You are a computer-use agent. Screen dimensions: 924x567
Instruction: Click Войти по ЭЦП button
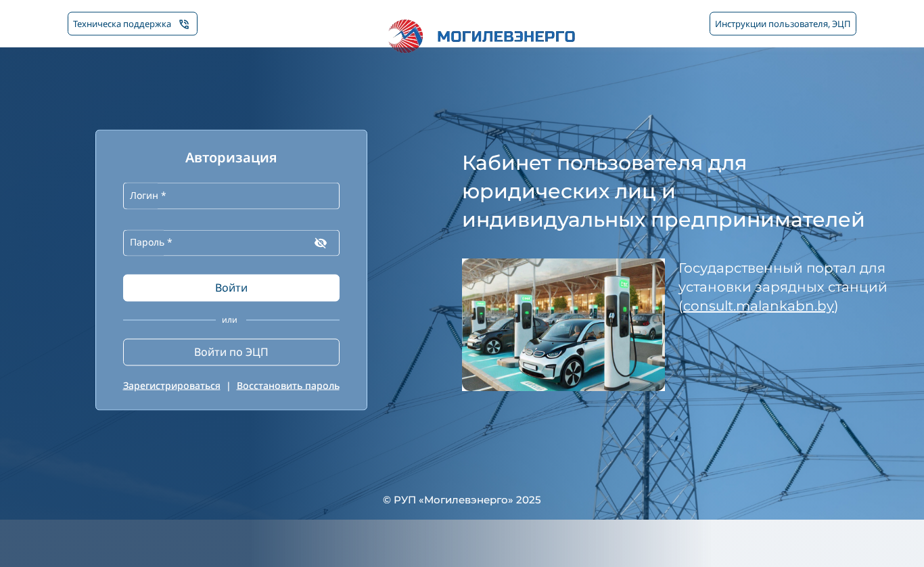coord(231,352)
